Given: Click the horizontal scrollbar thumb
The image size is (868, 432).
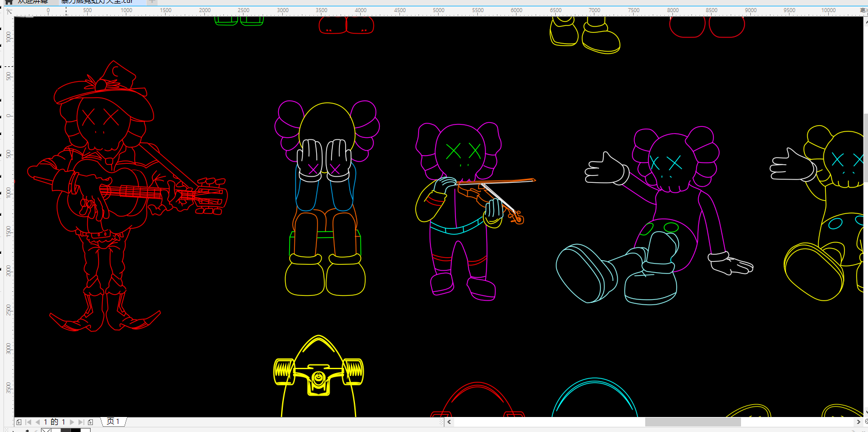Looking at the screenshot, I should (693, 422).
